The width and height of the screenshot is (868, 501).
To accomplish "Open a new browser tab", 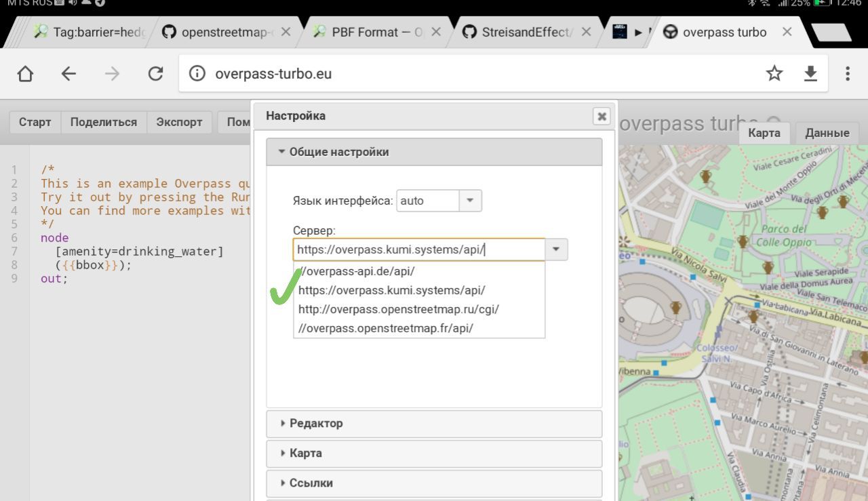I will pos(831,32).
